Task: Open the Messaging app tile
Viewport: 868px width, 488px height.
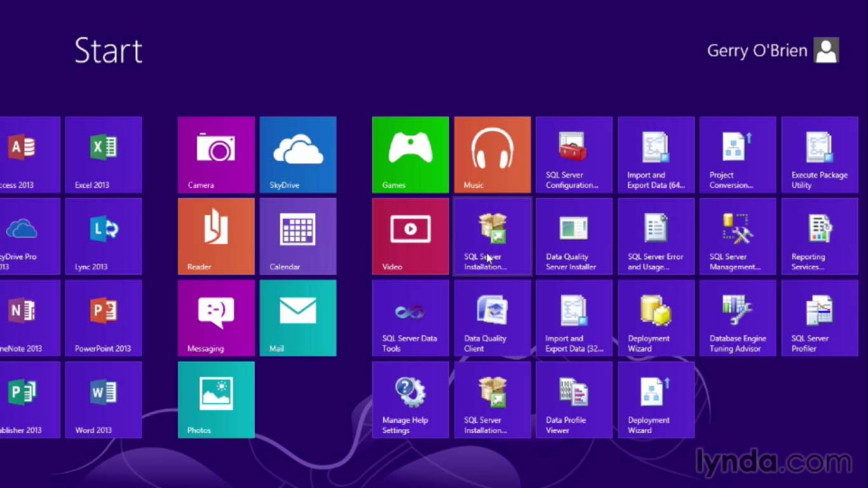Action: (x=216, y=318)
